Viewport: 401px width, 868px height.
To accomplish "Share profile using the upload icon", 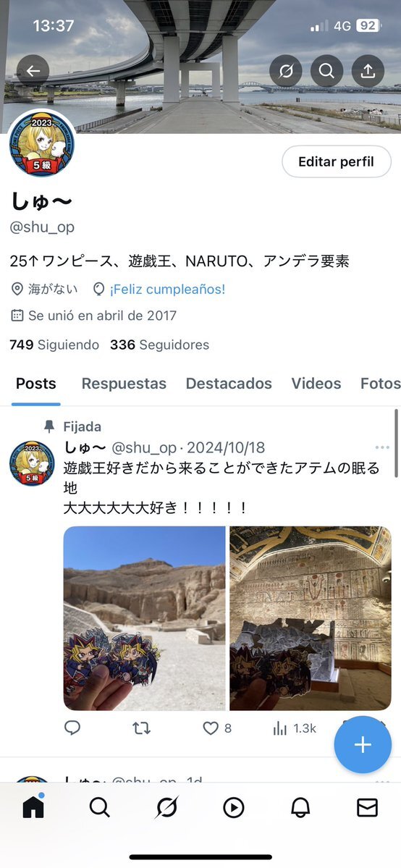I will tap(368, 71).
